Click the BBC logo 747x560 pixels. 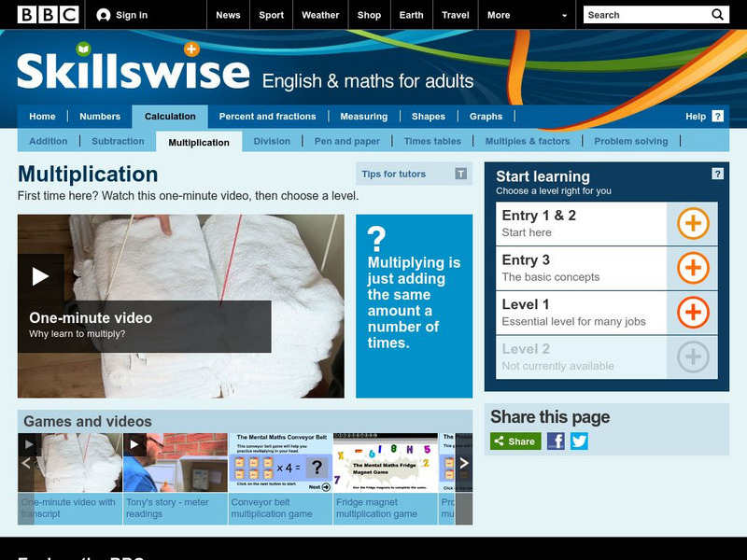(49, 15)
